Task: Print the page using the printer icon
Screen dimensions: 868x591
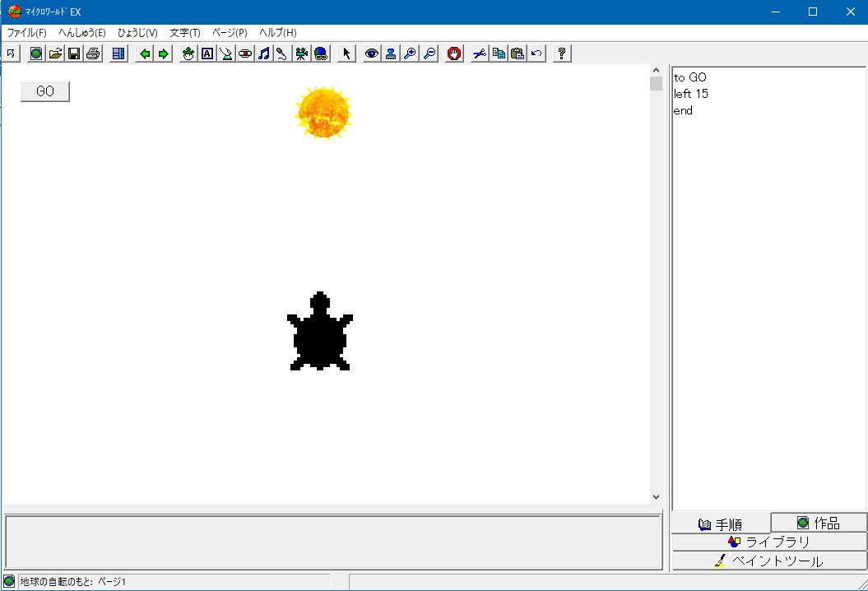Action: (x=93, y=54)
